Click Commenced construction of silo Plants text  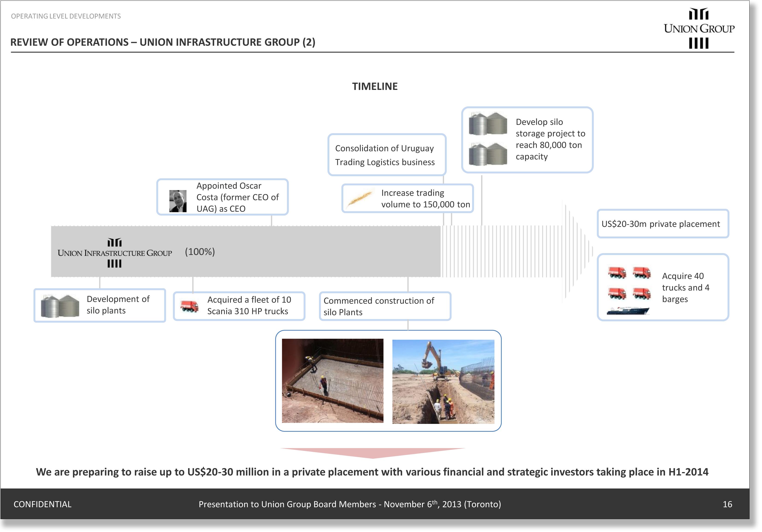pyautogui.click(x=379, y=306)
